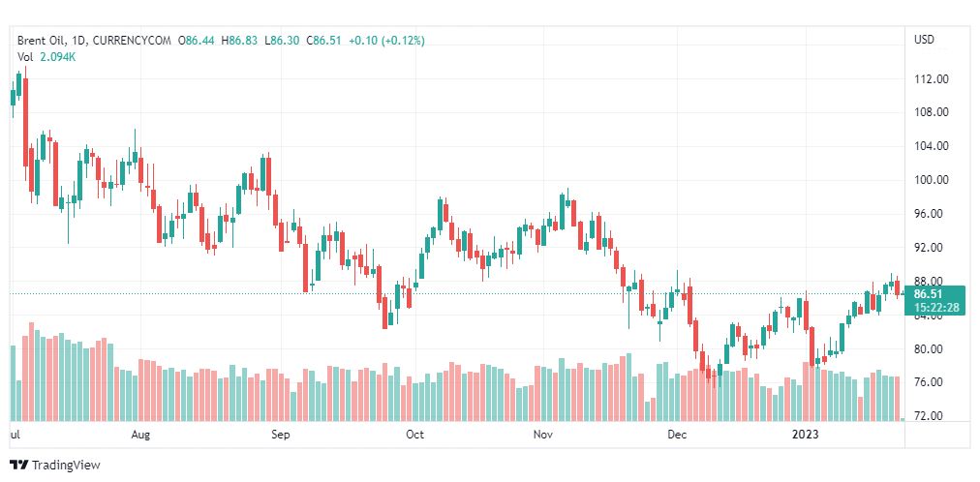Click the Nov label on time axis
Viewport: 980px width, 482px height.
click(543, 435)
